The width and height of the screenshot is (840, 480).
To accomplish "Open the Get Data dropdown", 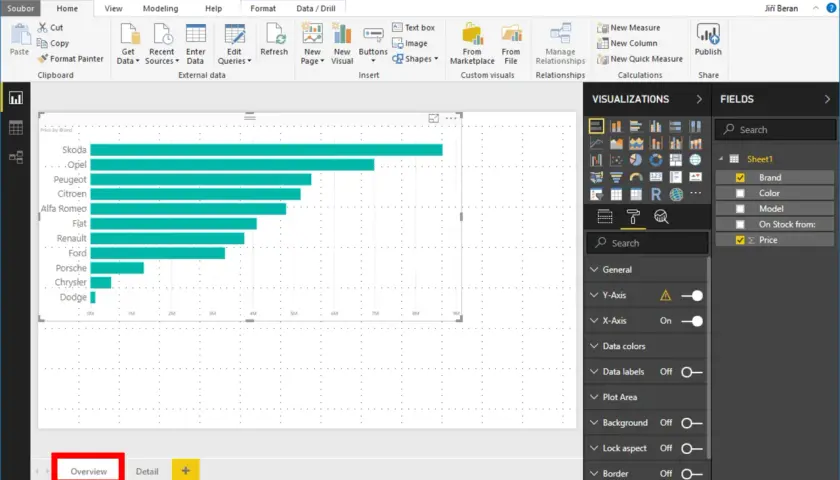I will pyautogui.click(x=128, y=43).
